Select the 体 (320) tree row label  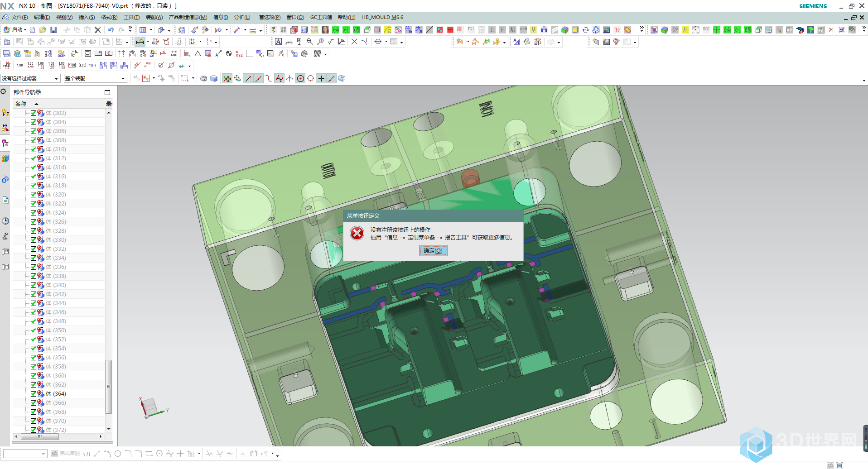pos(56,195)
